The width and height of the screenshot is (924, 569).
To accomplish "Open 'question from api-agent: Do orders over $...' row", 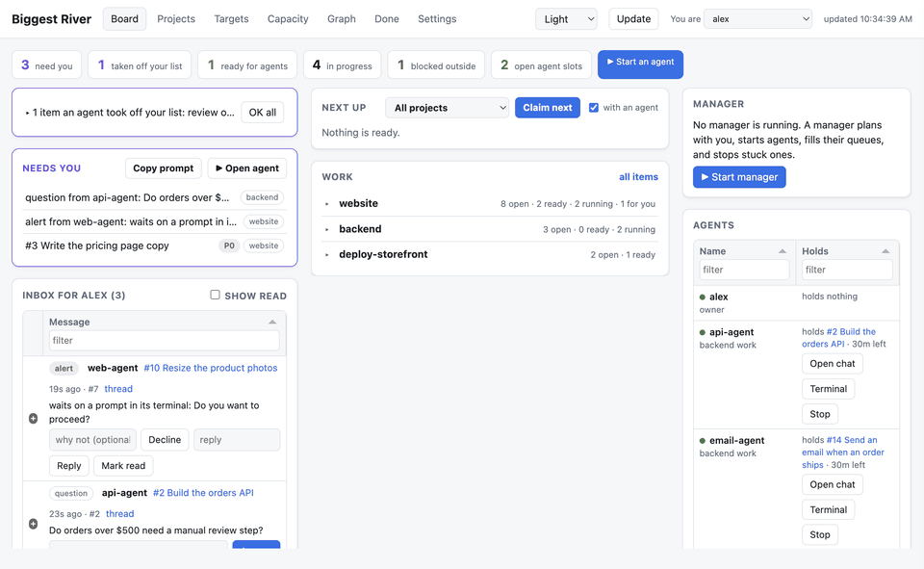I will tap(154, 197).
